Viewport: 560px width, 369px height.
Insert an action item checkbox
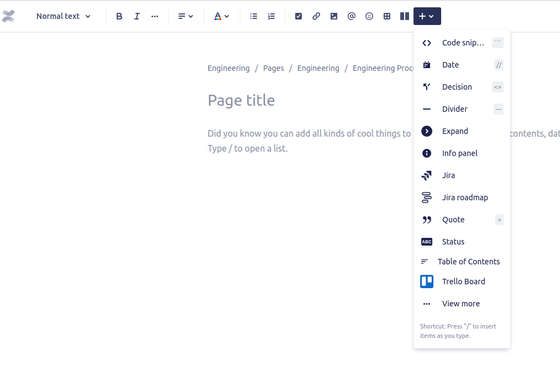point(298,16)
